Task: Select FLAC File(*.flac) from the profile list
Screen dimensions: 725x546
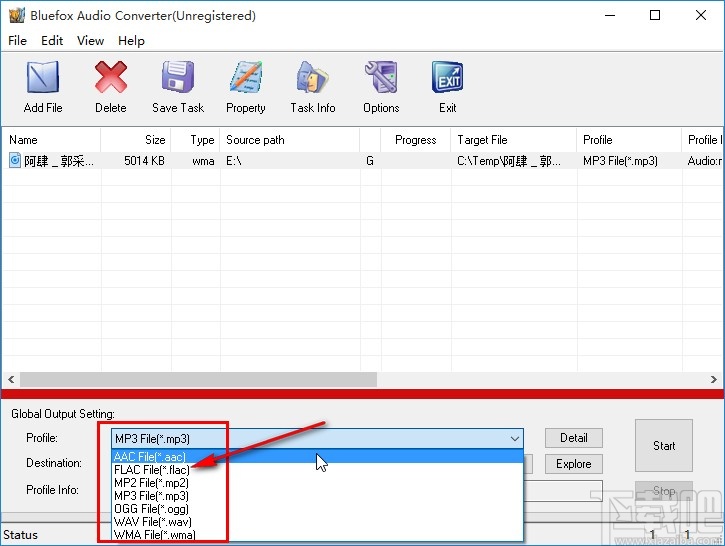Action: 317,470
